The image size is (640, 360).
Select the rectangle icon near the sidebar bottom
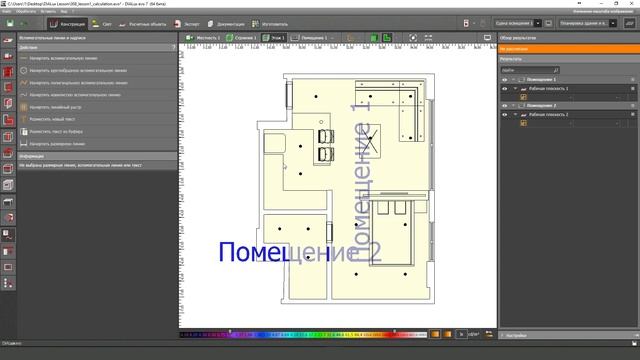(x=8, y=267)
